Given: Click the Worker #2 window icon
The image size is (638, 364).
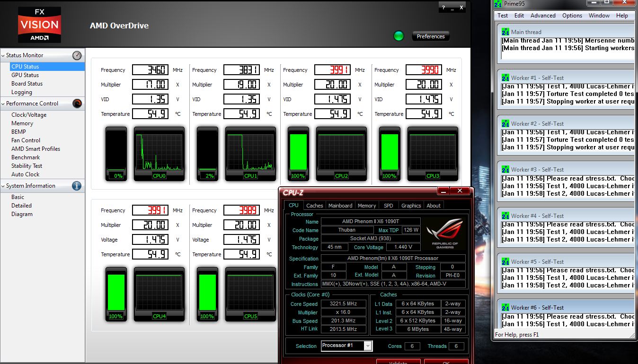Looking at the screenshot, I should click(x=506, y=123).
